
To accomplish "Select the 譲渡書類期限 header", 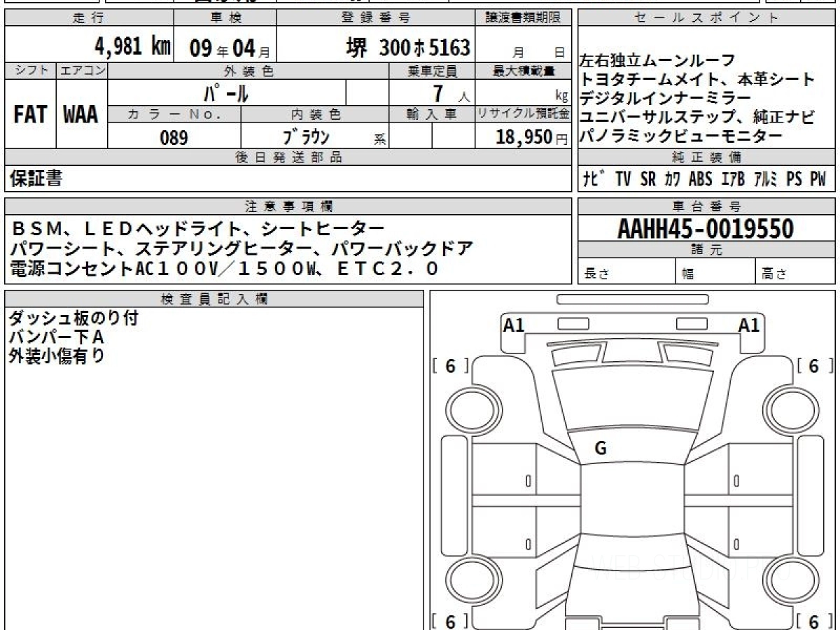I will click(524, 18).
